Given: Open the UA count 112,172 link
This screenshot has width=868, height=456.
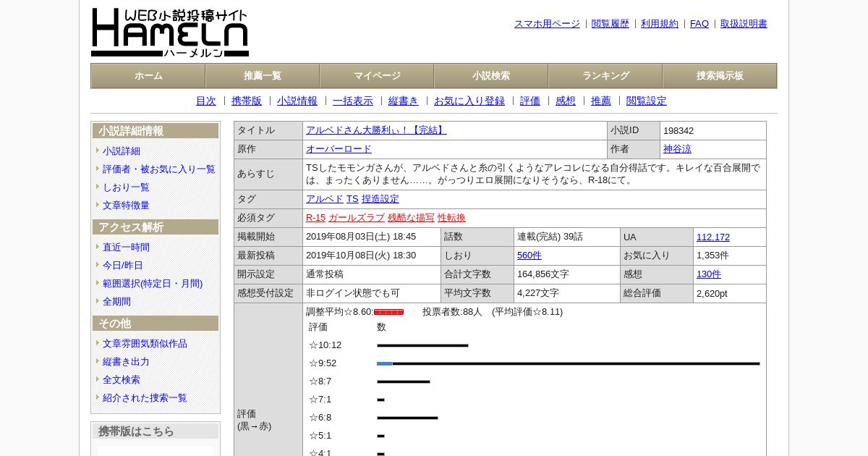Looking at the screenshot, I should tap(713, 237).
